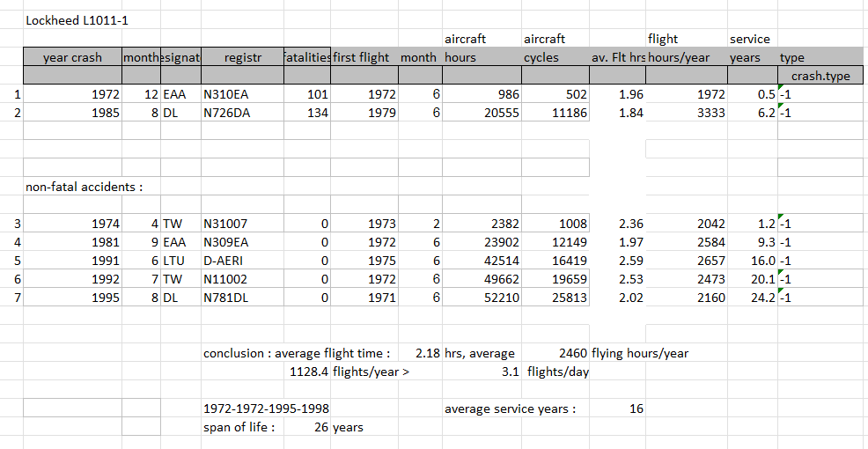Select the span of life value 26
This screenshot has height=449, width=868.
[307, 427]
